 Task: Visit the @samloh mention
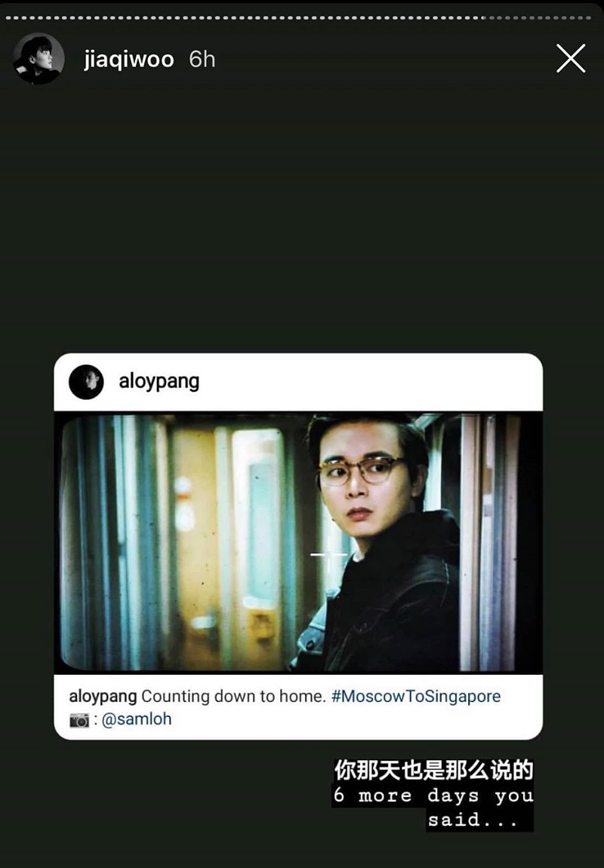click(x=137, y=719)
